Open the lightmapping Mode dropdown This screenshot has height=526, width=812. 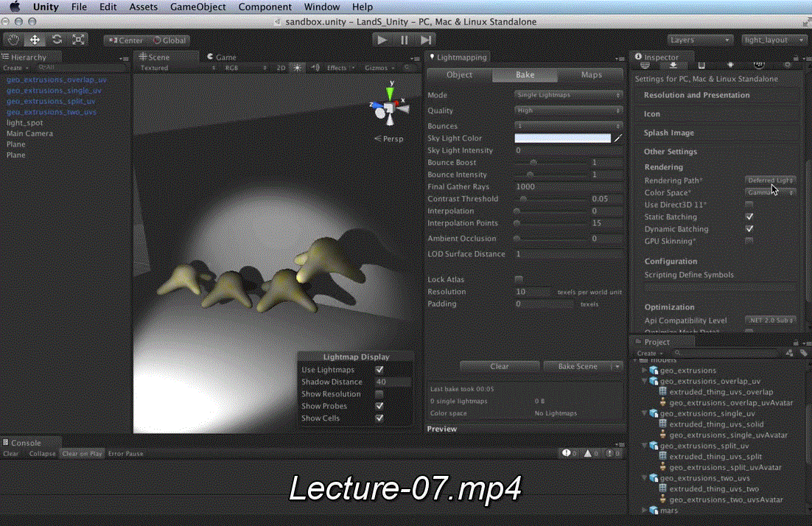pos(568,95)
